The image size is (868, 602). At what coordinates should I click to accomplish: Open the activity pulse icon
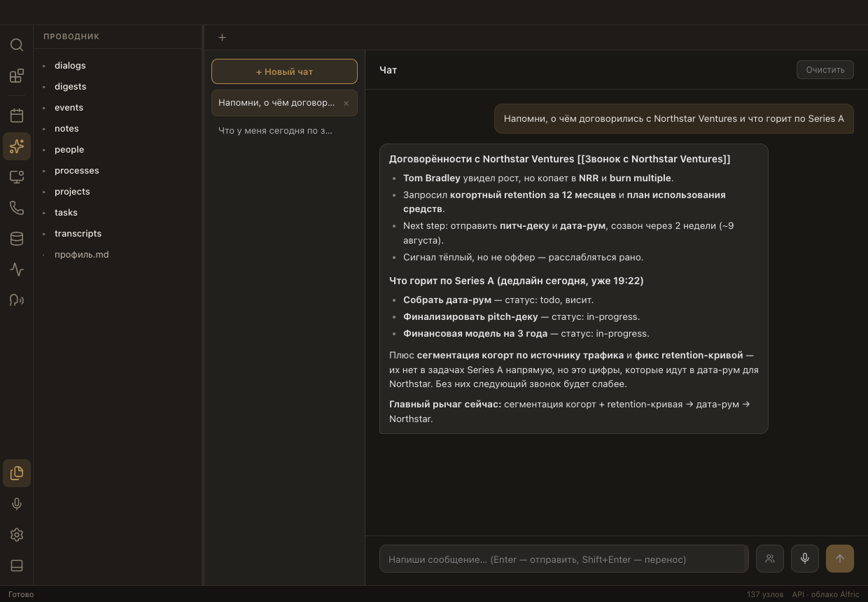coord(17,269)
